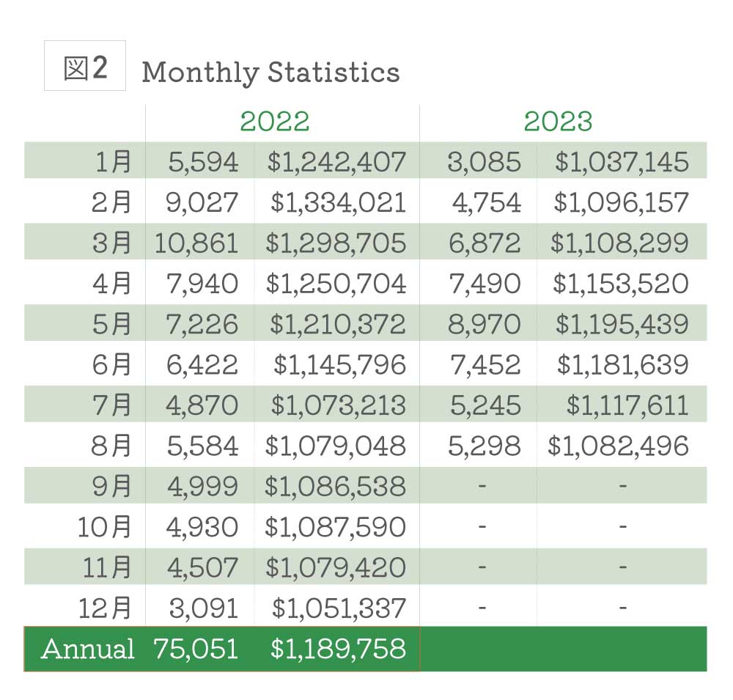The image size is (733, 700).
Task: Select the 10月 row label
Action: coord(106,526)
